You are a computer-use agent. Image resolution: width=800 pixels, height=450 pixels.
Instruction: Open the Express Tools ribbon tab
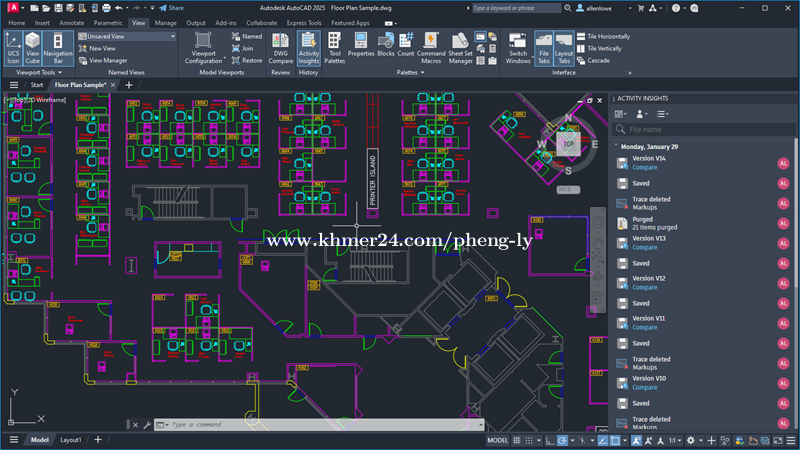[304, 23]
